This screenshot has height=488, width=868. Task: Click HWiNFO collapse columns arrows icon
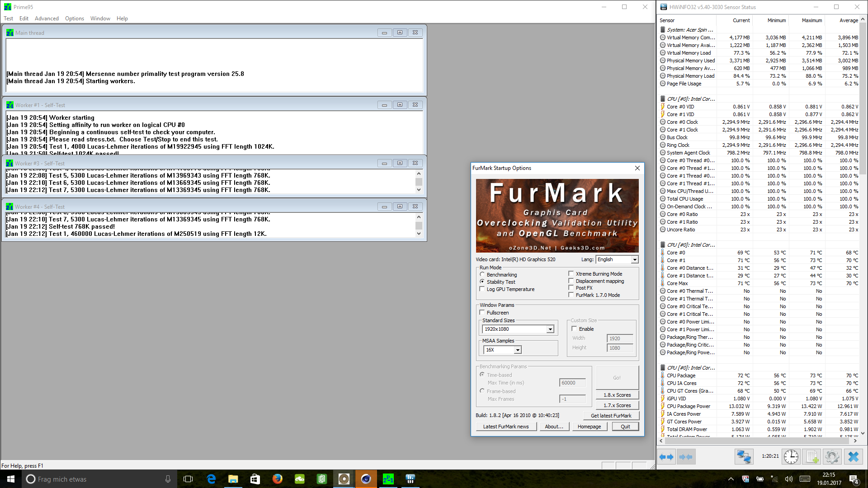point(686,457)
